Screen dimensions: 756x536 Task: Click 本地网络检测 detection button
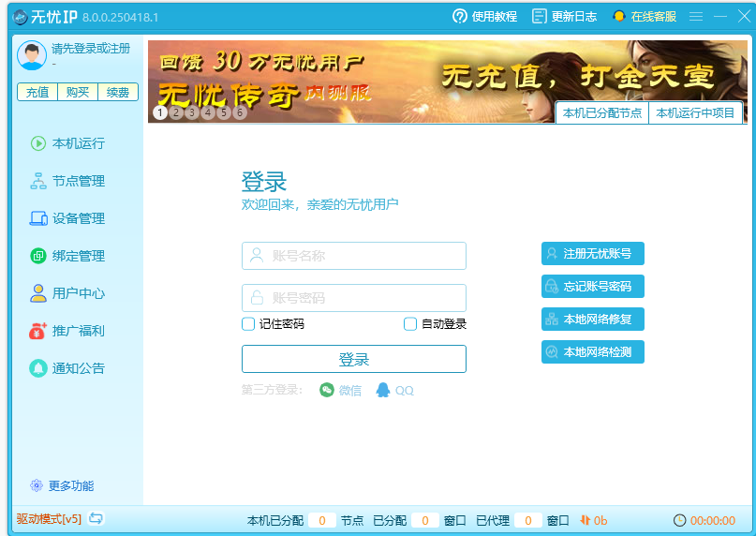tap(593, 351)
